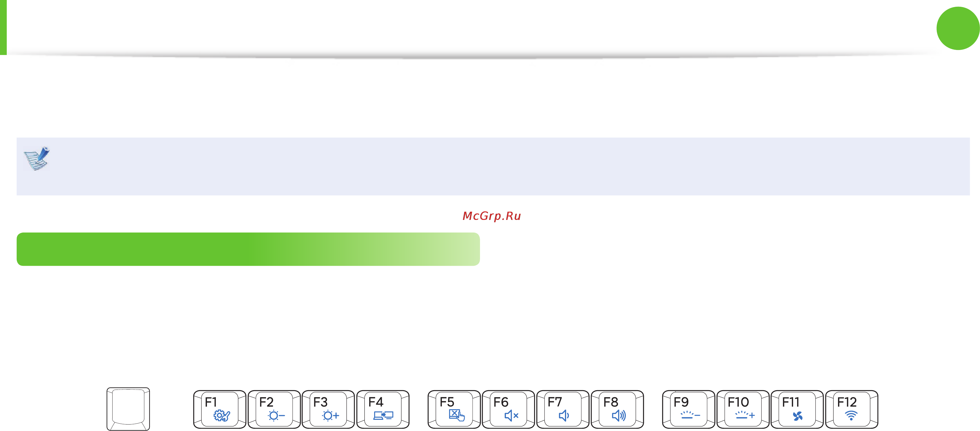The image size is (980, 431).
Task: Select the F9 keyboard backlight decrease key
Action: click(689, 409)
